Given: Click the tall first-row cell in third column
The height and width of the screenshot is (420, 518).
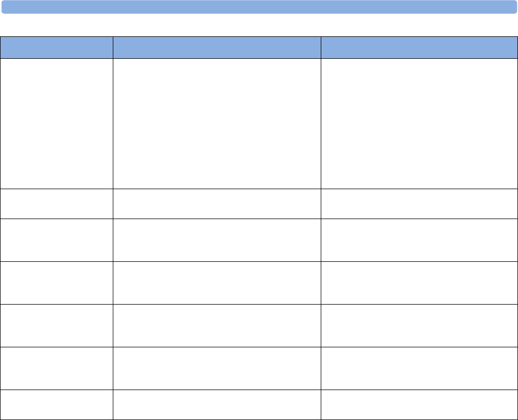Looking at the screenshot, I should pyautogui.click(x=419, y=123).
